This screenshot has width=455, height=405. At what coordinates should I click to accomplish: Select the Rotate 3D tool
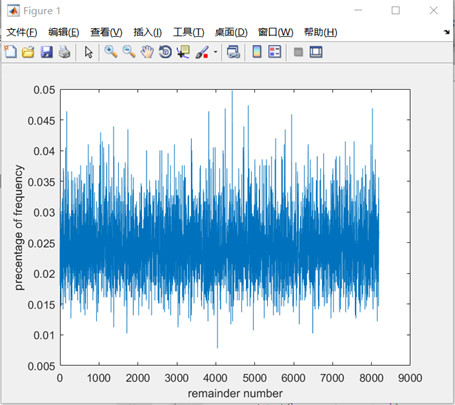pyautogui.click(x=165, y=52)
